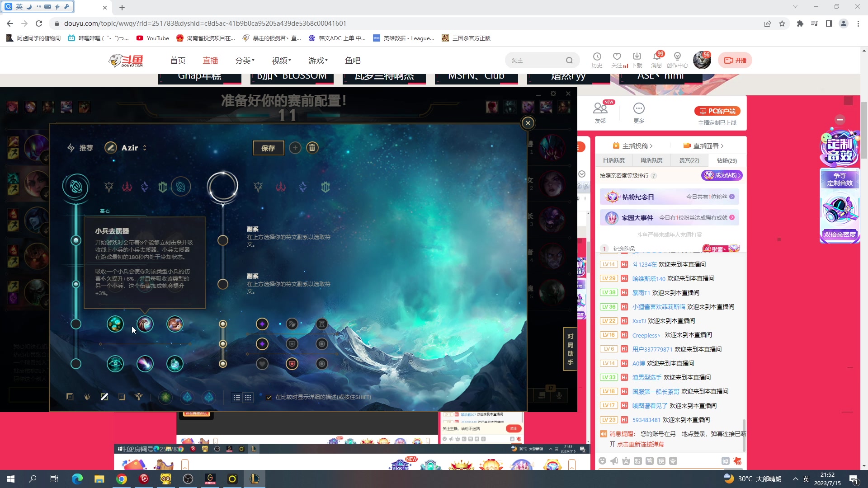Select the armor shard in bottom row
The height and width of the screenshot is (488, 868).
292,364
